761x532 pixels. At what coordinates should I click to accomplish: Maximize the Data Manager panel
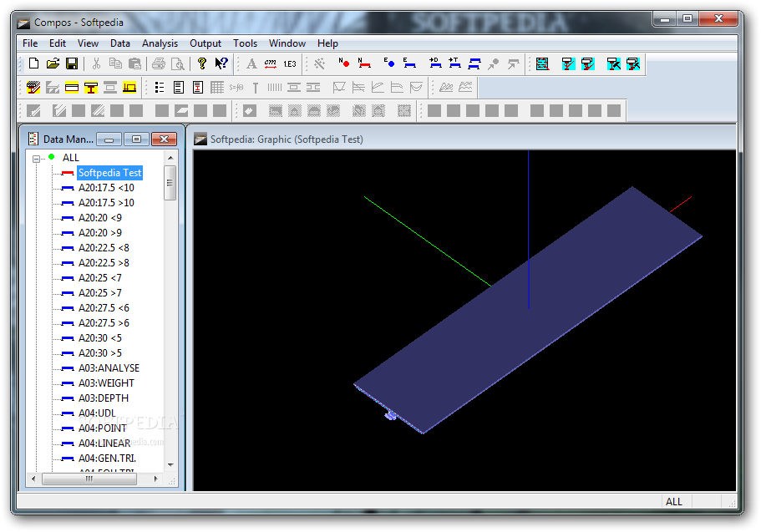coord(136,139)
